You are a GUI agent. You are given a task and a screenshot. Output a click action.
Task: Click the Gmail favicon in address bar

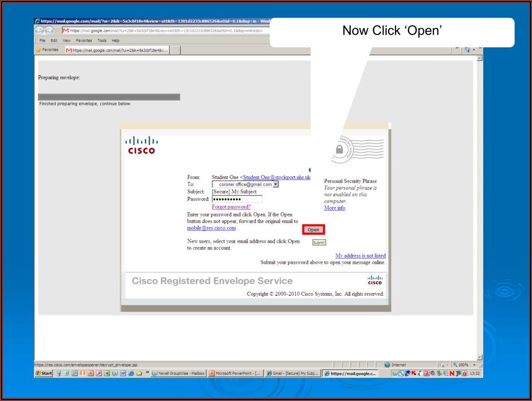pos(66,31)
